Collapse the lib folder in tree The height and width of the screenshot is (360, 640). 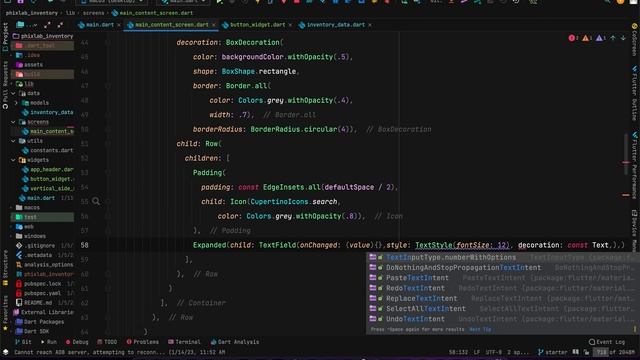[x=11, y=84]
